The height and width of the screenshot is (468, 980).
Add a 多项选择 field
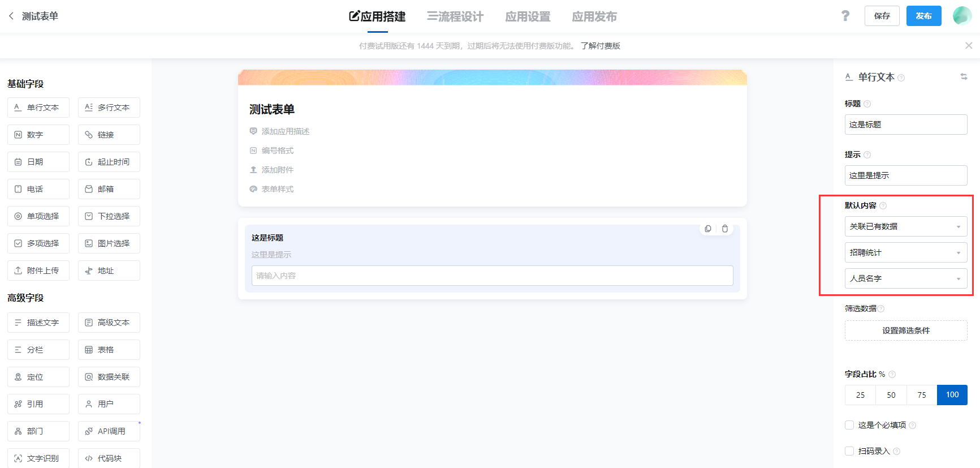coord(38,243)
